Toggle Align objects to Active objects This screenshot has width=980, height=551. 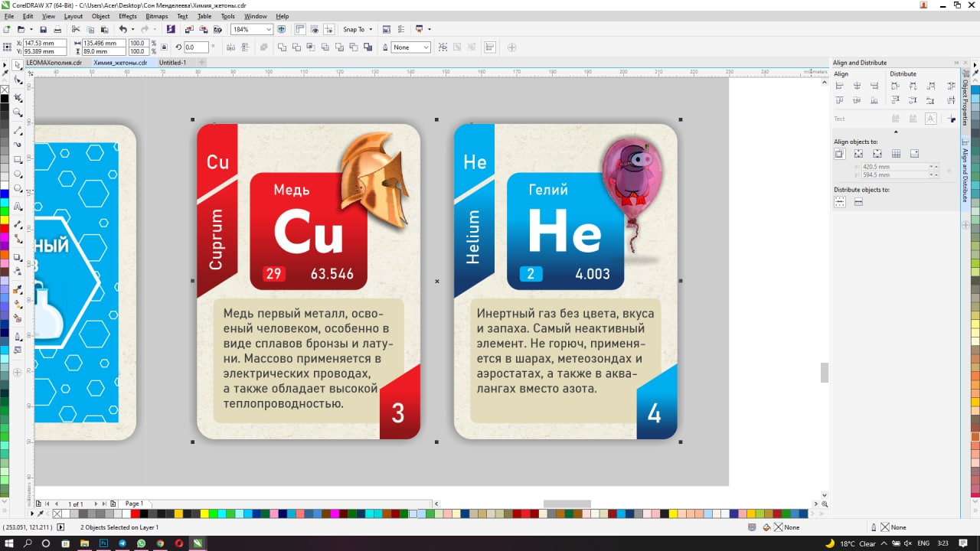point(840,154)
